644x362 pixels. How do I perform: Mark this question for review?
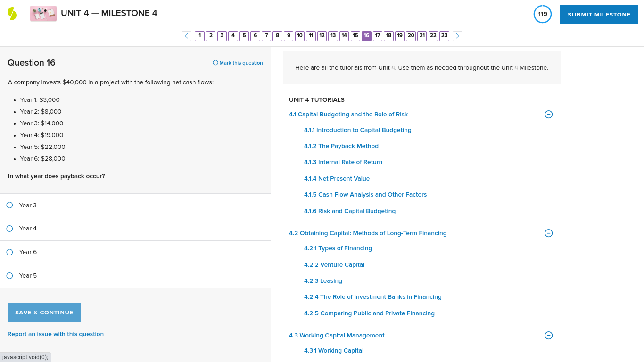[x=237, y=63]
